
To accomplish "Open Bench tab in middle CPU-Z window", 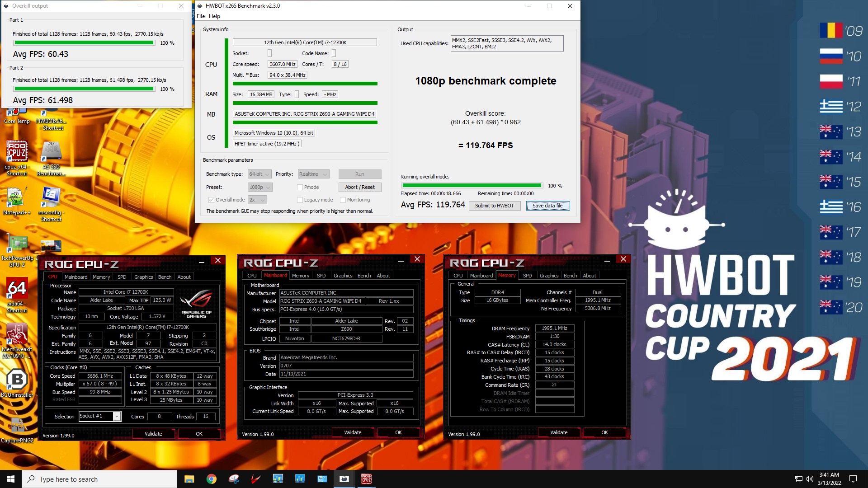I will click(364, 276).
